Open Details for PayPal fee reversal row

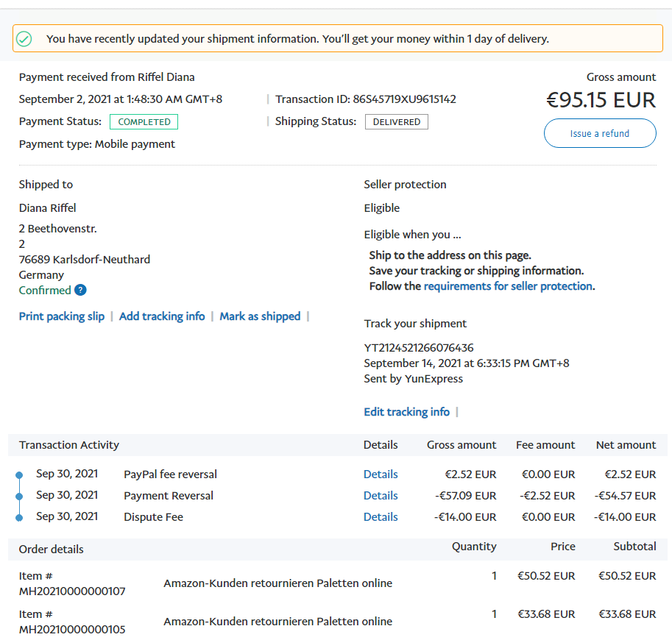(381, 474)
